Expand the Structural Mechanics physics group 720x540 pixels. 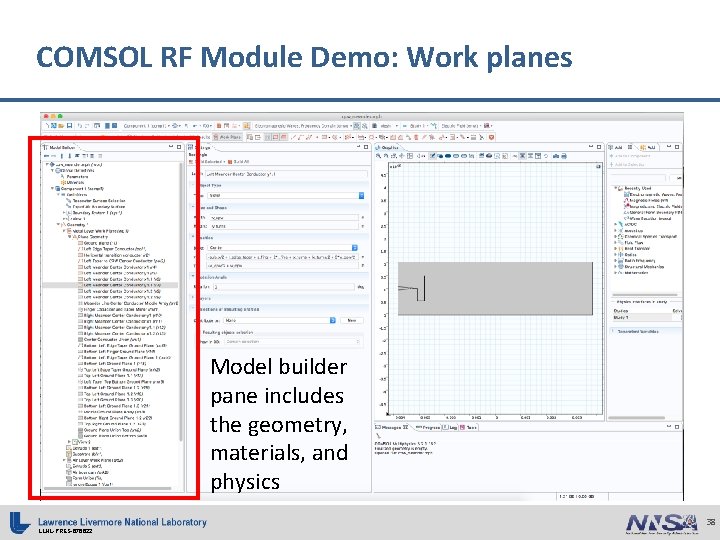coord(615,266)
